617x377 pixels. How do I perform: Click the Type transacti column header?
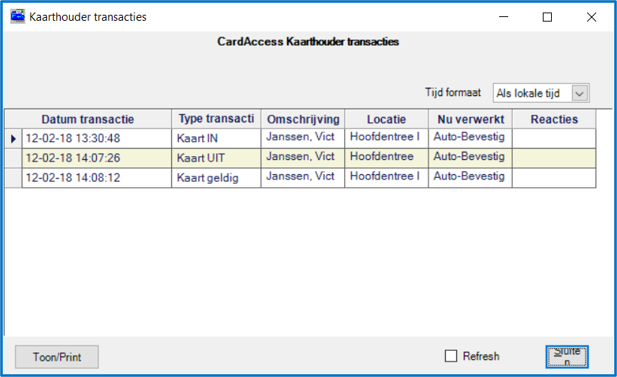[x=216, y=119]
